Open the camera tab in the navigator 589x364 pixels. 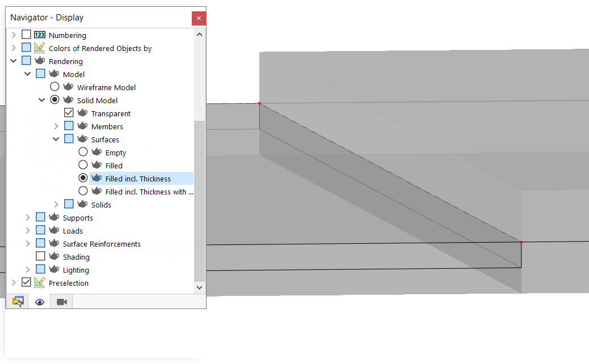[x=62, y=302]
